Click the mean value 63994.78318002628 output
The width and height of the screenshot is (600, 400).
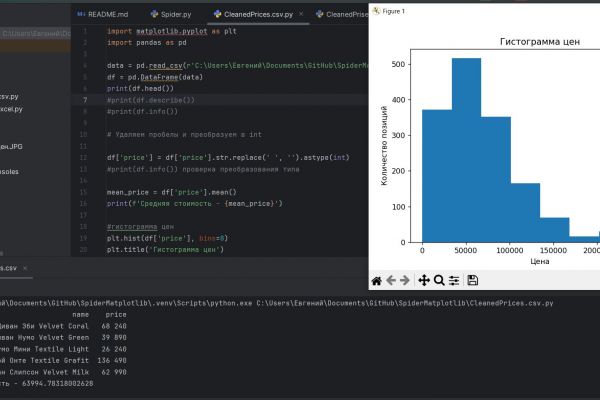coord(58,384)
